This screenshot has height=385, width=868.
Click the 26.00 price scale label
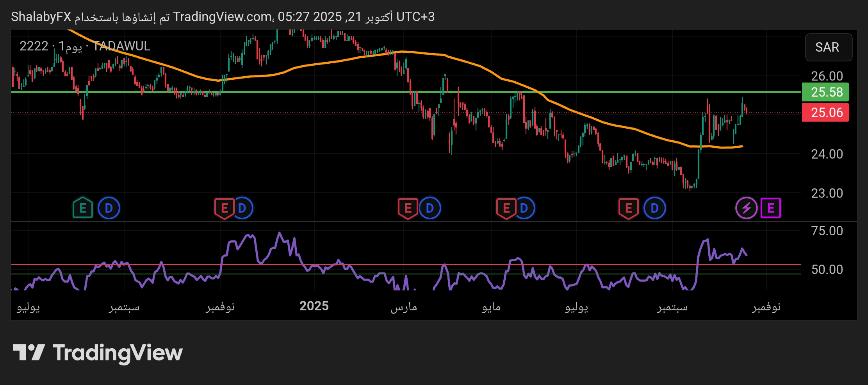827,76
